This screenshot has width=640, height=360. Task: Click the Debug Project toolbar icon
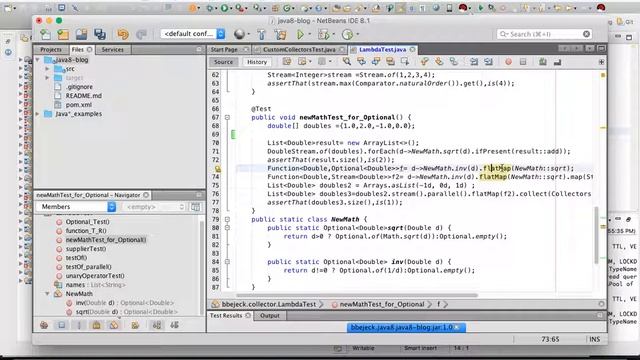coord(323,35)
